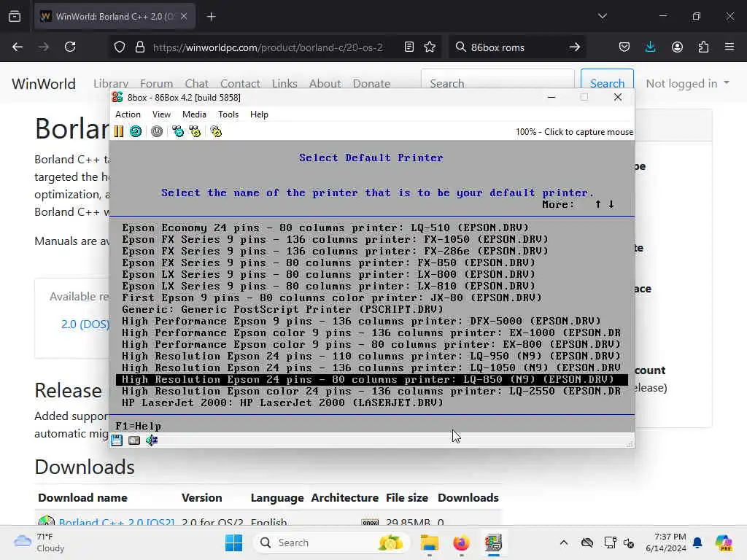Click the ACPI shutdown power icon
The width and height of the screenshot is (747, 560).
click(157, 131)
